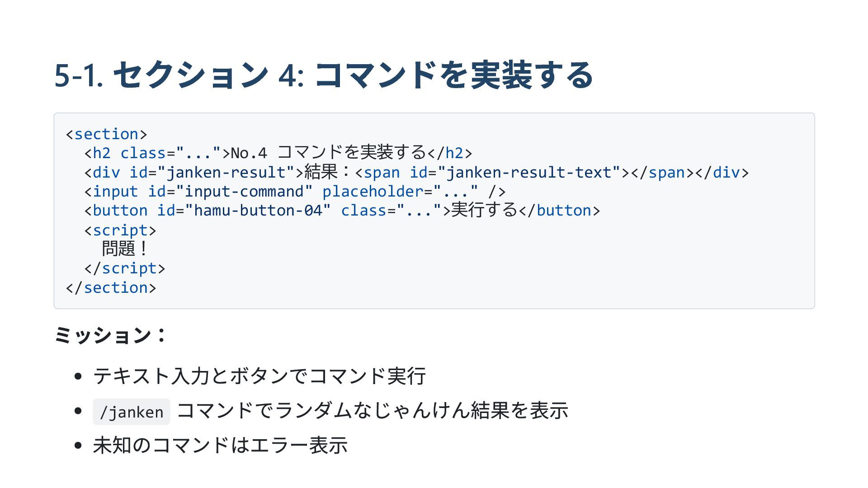
Task: Click the bullet "未知のコマンドはエラー表示"
Action: 220,446
